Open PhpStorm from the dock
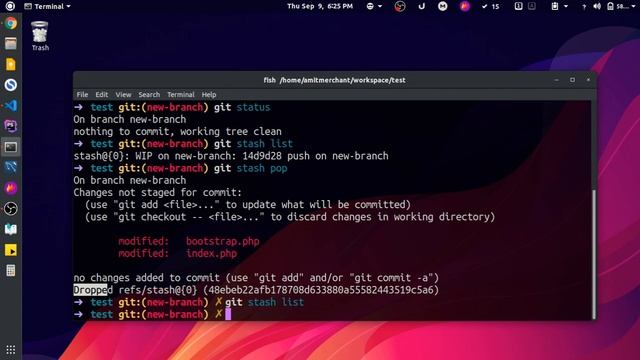 tap(11, 126)
